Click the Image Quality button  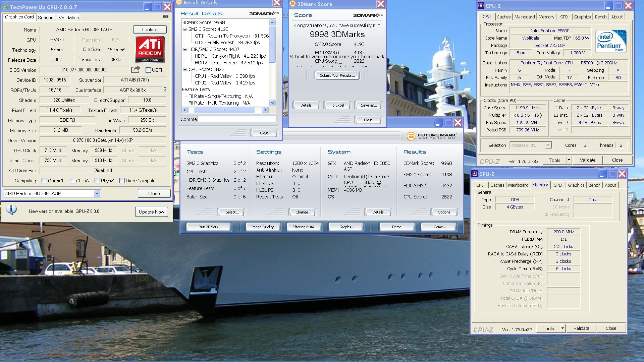264,227
